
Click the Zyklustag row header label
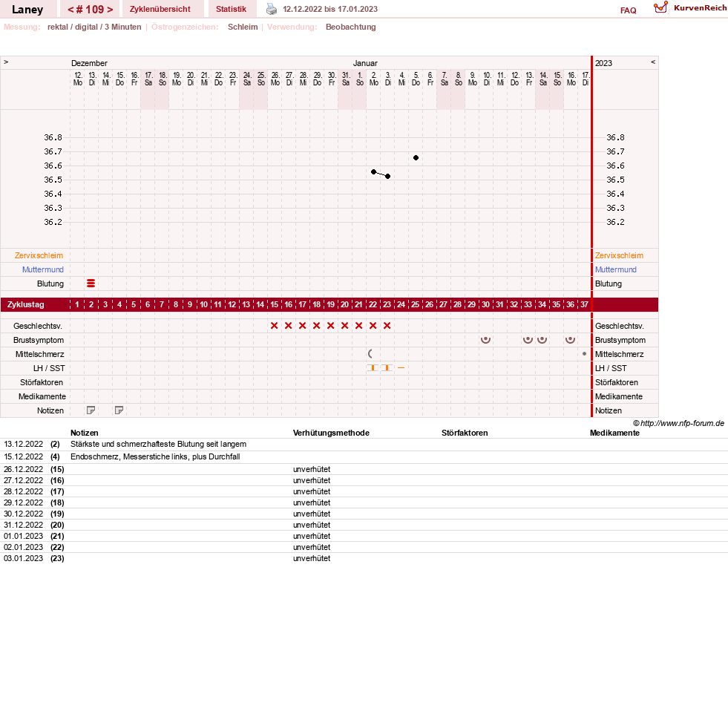tap(25, 304)
